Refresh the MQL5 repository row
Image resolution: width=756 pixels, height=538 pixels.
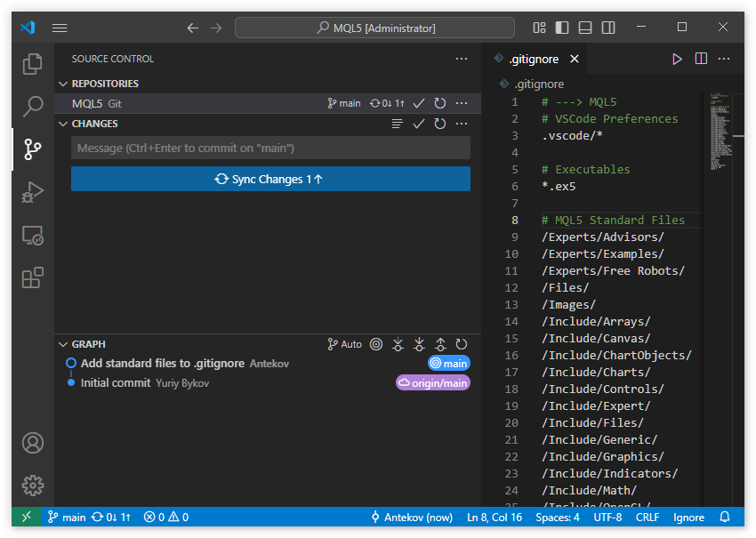coord(439,103)
